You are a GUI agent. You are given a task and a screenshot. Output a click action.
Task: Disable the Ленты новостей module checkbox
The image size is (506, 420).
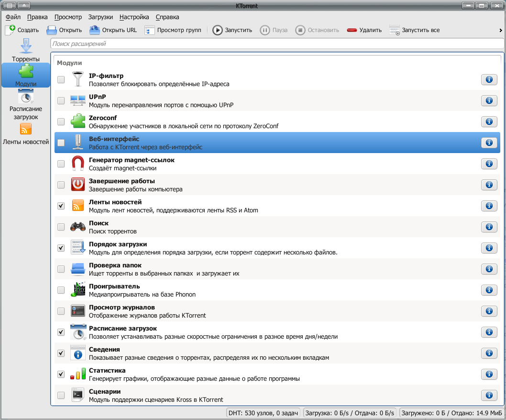[x=61, y=206]
